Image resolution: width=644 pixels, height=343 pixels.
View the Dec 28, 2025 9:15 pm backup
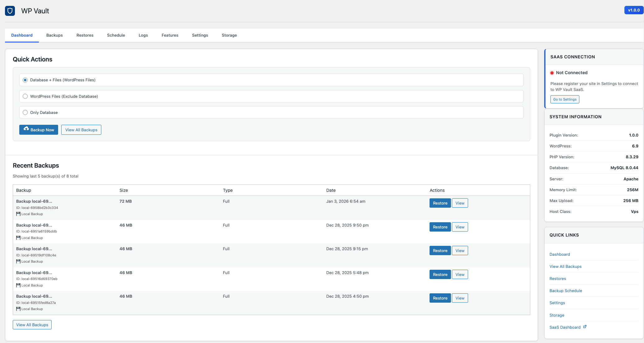click(460, 250)
